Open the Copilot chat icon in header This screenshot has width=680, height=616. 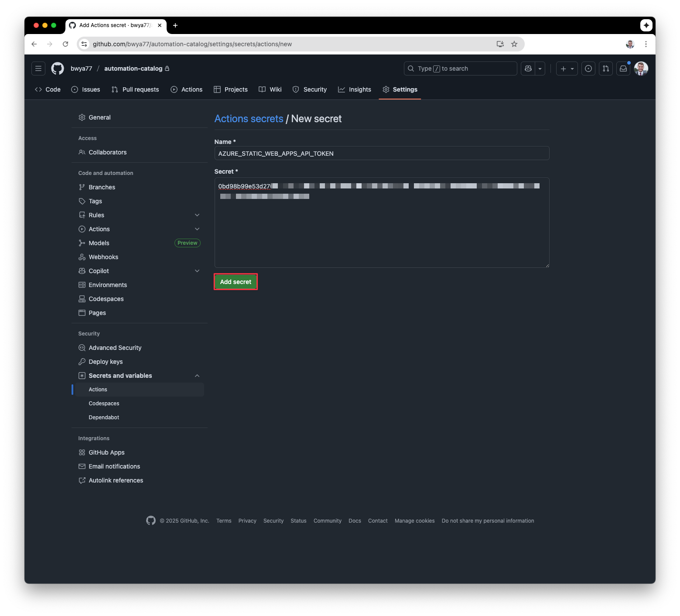coord(528,68)
